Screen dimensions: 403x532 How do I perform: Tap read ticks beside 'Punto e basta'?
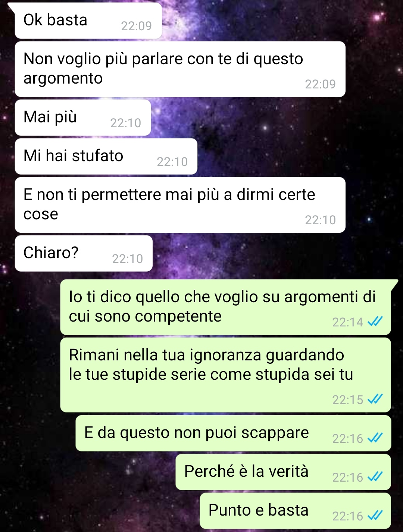click(x=375, y=515)
